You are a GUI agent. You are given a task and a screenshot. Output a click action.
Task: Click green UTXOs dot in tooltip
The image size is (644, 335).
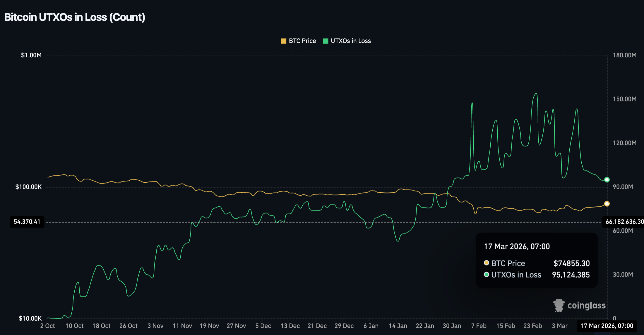click(x=487, y=274)
